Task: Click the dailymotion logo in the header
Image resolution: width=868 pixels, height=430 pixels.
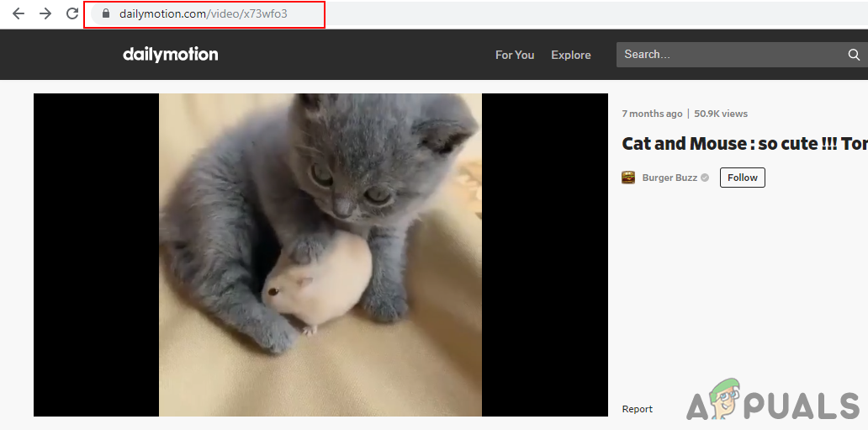Action: [171, 55]
